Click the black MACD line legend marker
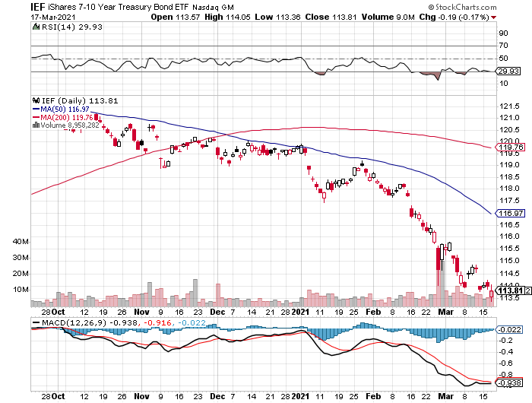Image resolution: width=532 pixels, height=403 pixels. coord(36,322)
